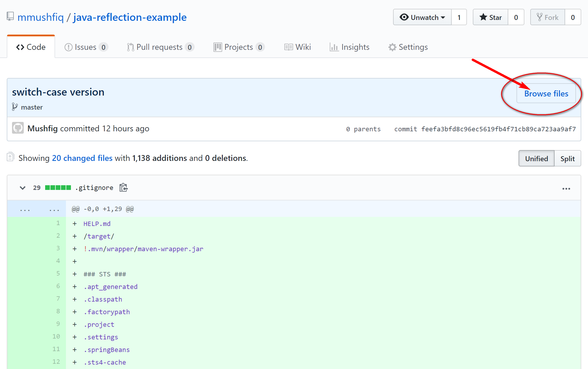Collapse the .gitignore file diff
This screenshot has width=588, height=369.
coord(23,188)
